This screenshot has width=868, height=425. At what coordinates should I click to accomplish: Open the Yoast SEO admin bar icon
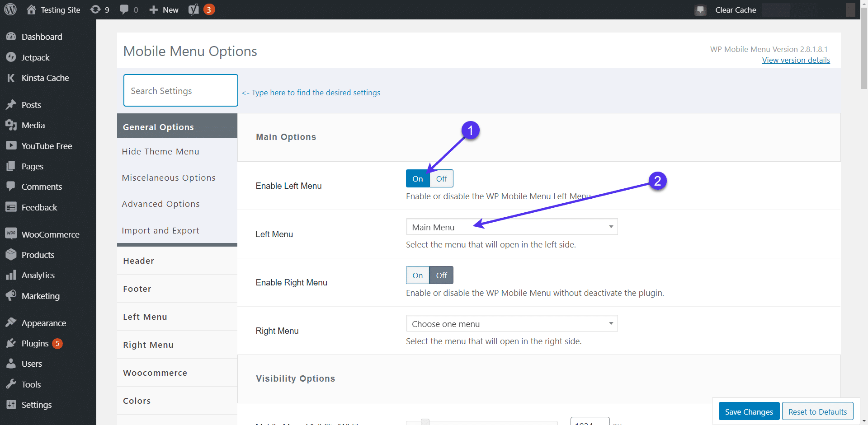click(193, 9)
